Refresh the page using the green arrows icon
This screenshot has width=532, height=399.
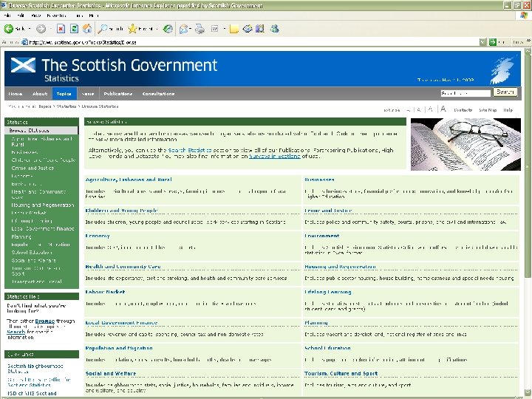click(74, 29)
